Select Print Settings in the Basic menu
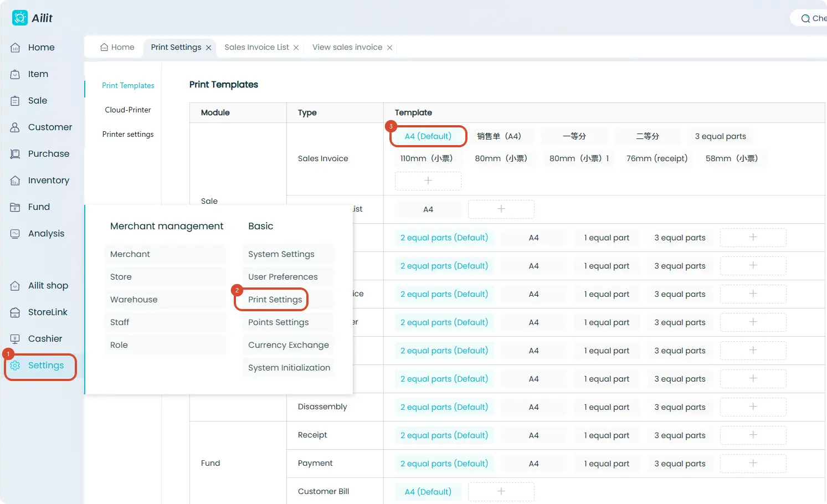Screen dimensions: 827x504 (275, 300)
